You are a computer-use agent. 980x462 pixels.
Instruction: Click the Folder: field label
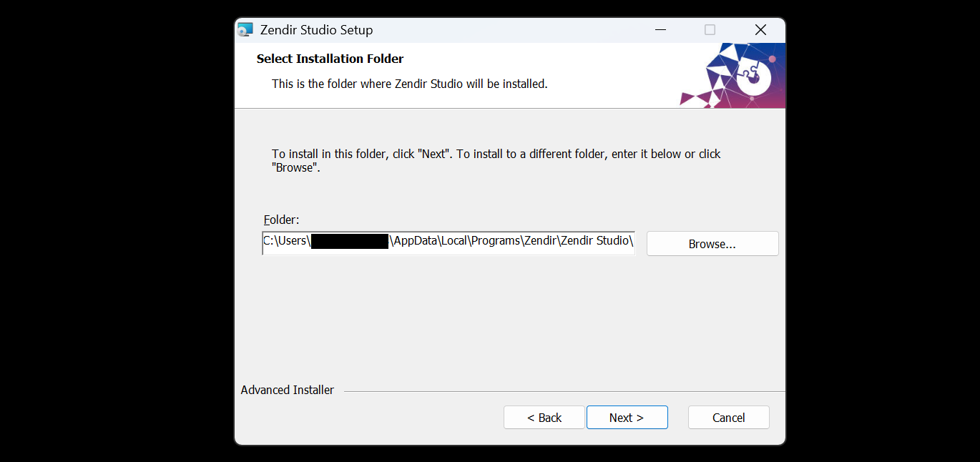281,220
